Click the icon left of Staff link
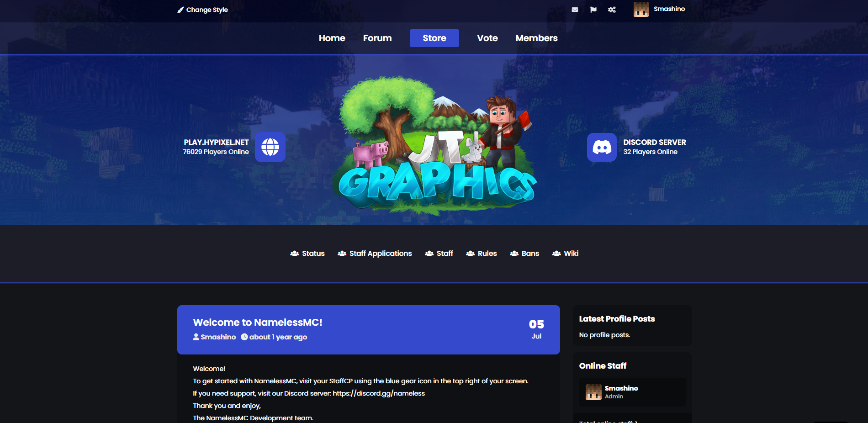Viewport: 868px width, 423px height. click(x=429, y=253)
